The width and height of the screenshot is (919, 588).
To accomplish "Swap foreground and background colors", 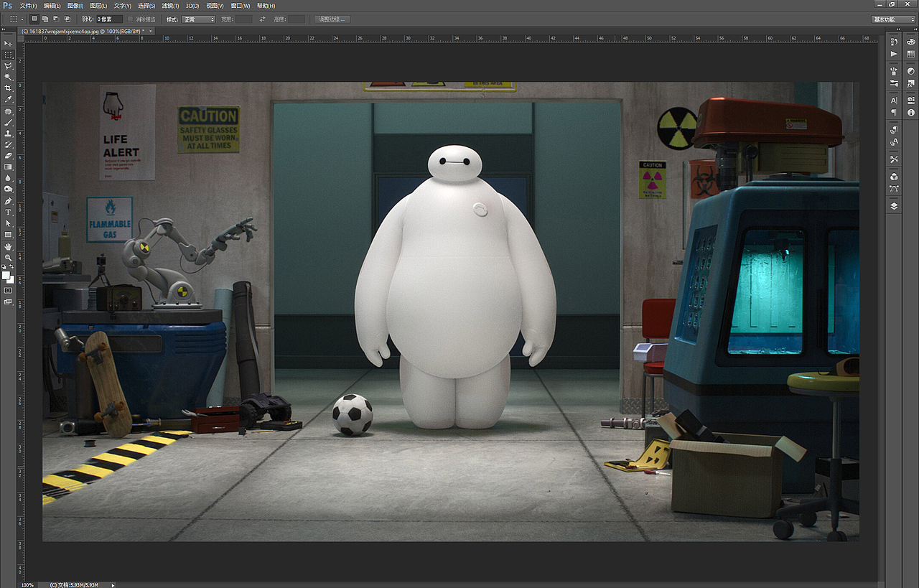I will [x=12, y=267].
